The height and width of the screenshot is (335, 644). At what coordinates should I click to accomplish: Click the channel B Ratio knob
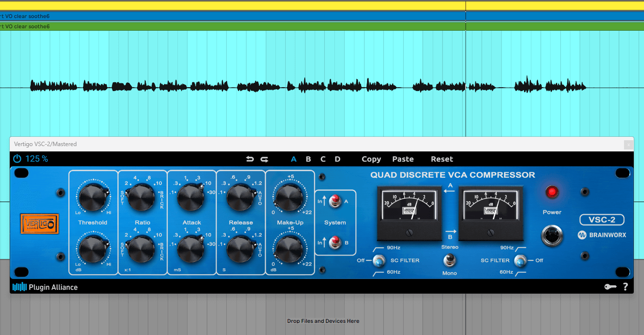pos(141,248)
